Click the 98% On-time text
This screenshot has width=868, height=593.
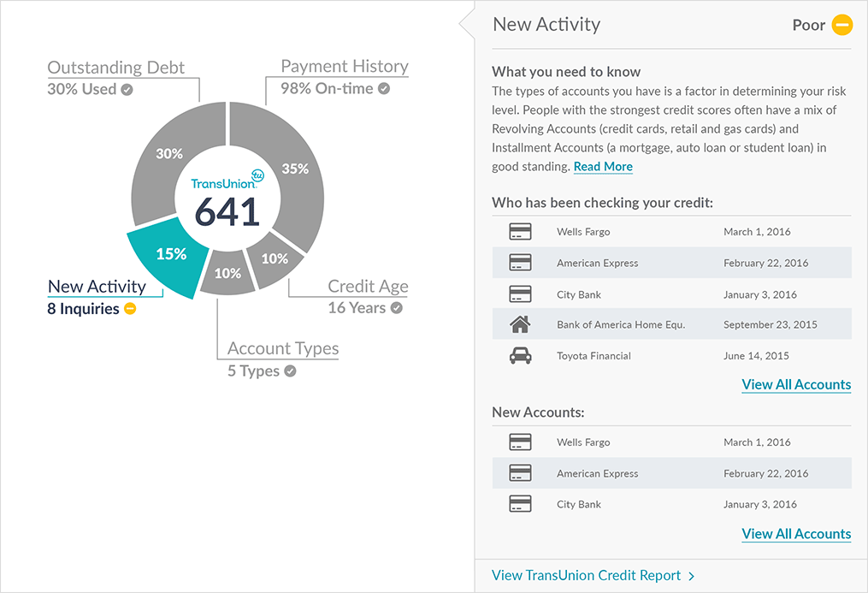[327, 89]
